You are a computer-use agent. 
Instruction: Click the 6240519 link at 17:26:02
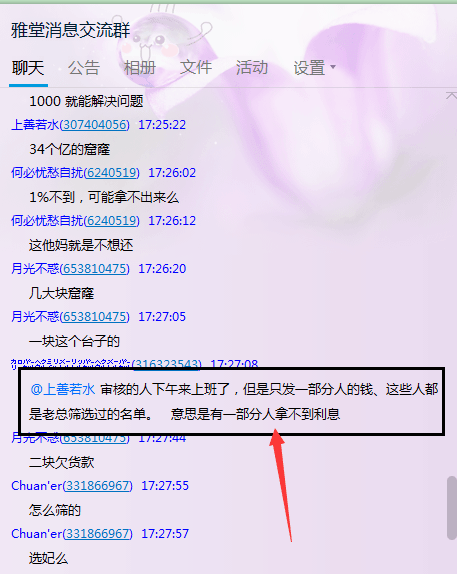click(x=112, y=173)
